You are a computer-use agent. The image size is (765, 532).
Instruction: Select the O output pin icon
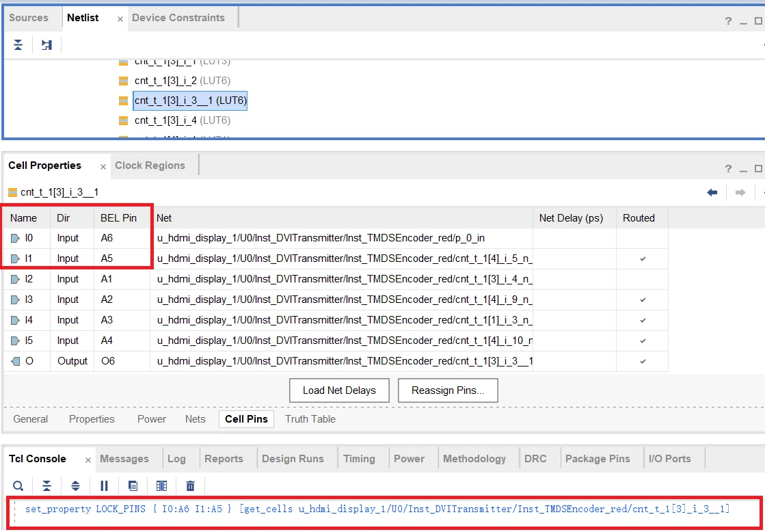point(15,361)
